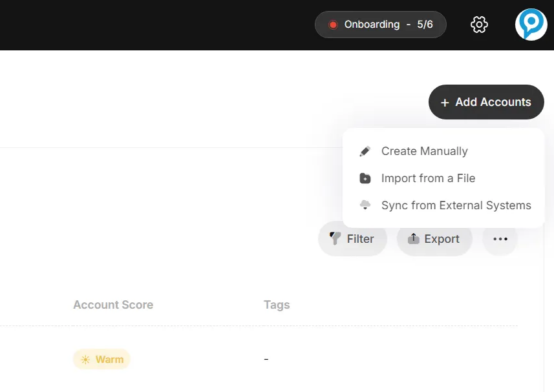Viewport: 554px width, 392px height.
Task: Click the cloud icon beside Sync from External Systems
Action: click(365, 205)
